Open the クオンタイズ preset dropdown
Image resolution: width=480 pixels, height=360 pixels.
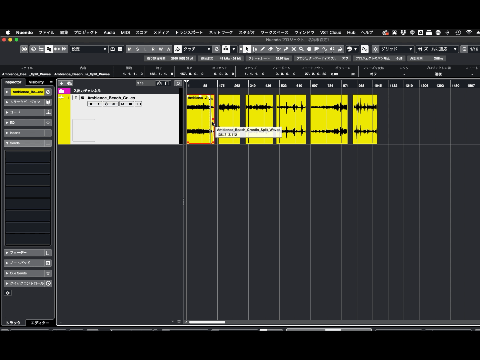[437, 49]
